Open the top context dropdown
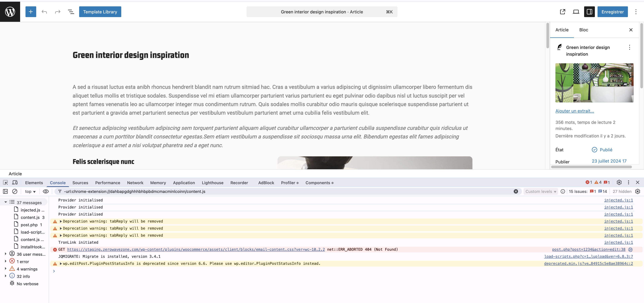The width and height of the screenshot is (644, 303). (x=30, y=191)
